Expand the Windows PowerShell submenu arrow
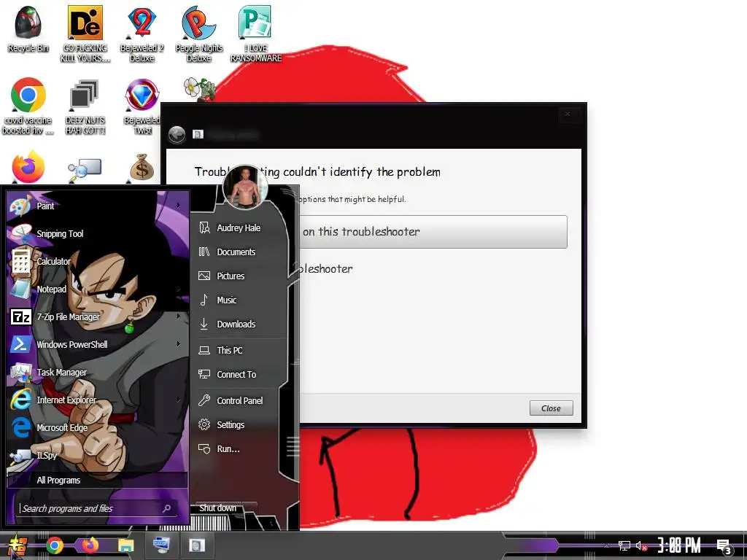747x560 pixels. 178,344
